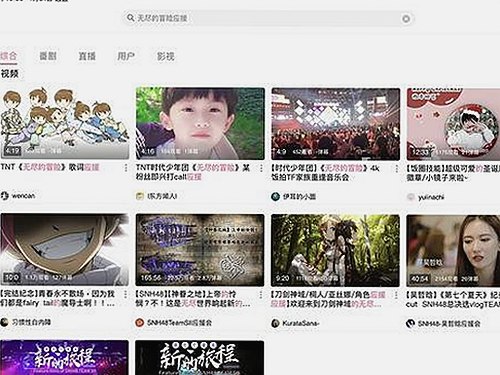
Task: Open more options for 某粉丝即兴打call video
Action: (x=261, y=168)
